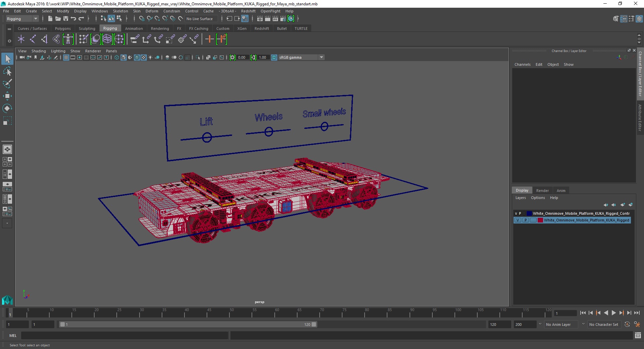Switch to the Animation shelf tab
This screenshot has width=644, height=349.
coord(134,29)
